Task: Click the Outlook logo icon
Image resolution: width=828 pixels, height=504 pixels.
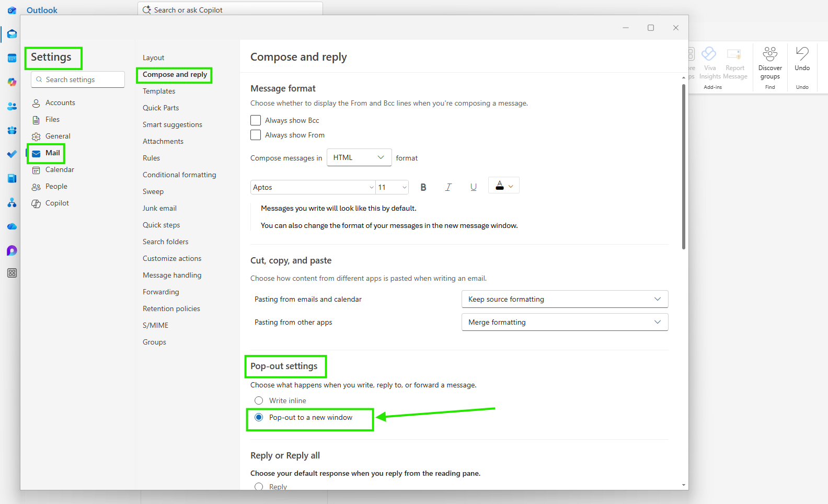Action: 12,10
